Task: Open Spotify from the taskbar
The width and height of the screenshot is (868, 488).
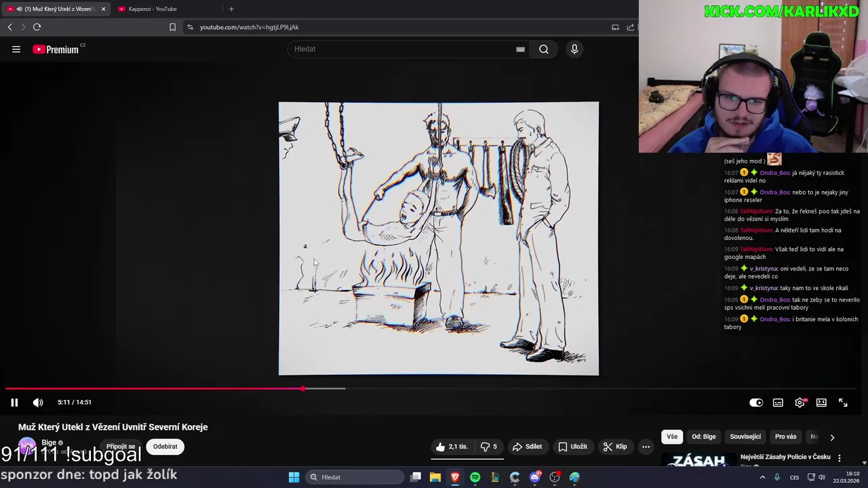Action: point(475,477)
